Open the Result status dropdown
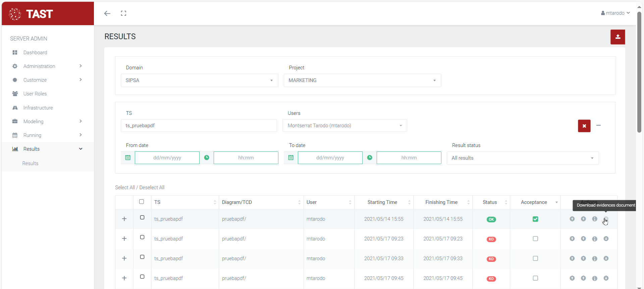 pyautogui.click(x=523, y=158)
